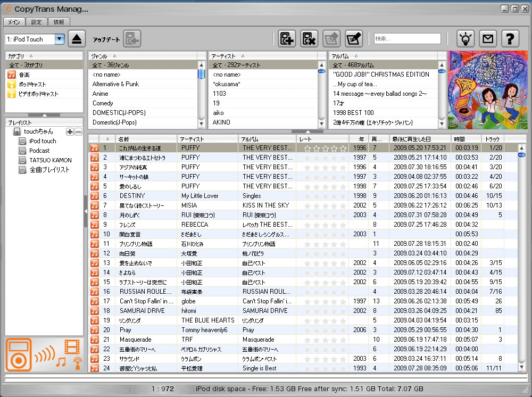Click the track number sort arrow header
The width and height of the screenshot is (532, 397).
click(108, 139)
